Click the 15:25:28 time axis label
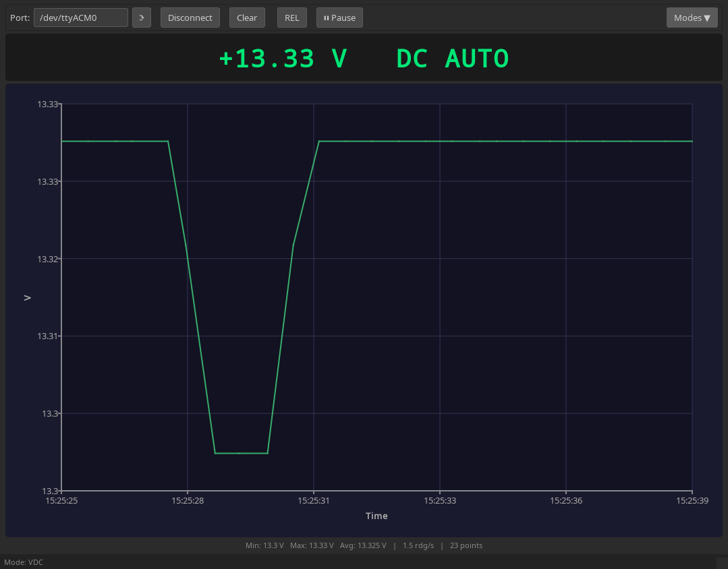This screenshot has width=728, height=569. (188, 501)
